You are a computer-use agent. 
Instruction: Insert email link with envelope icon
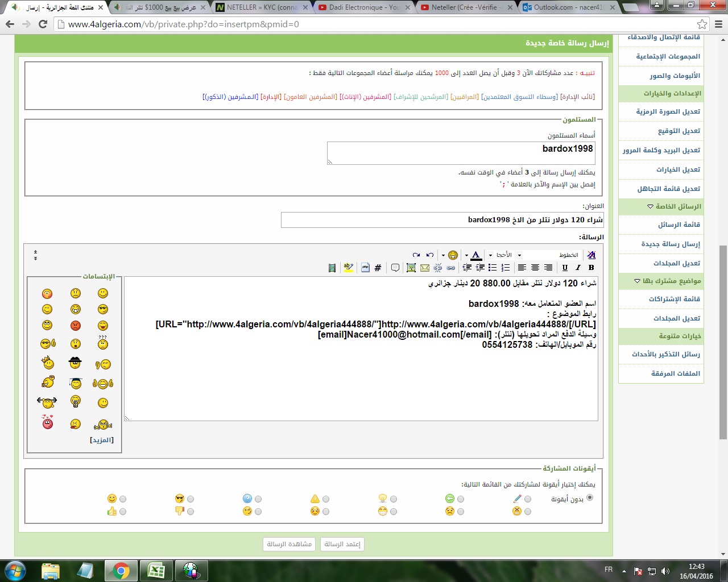[x=424, y=268]
